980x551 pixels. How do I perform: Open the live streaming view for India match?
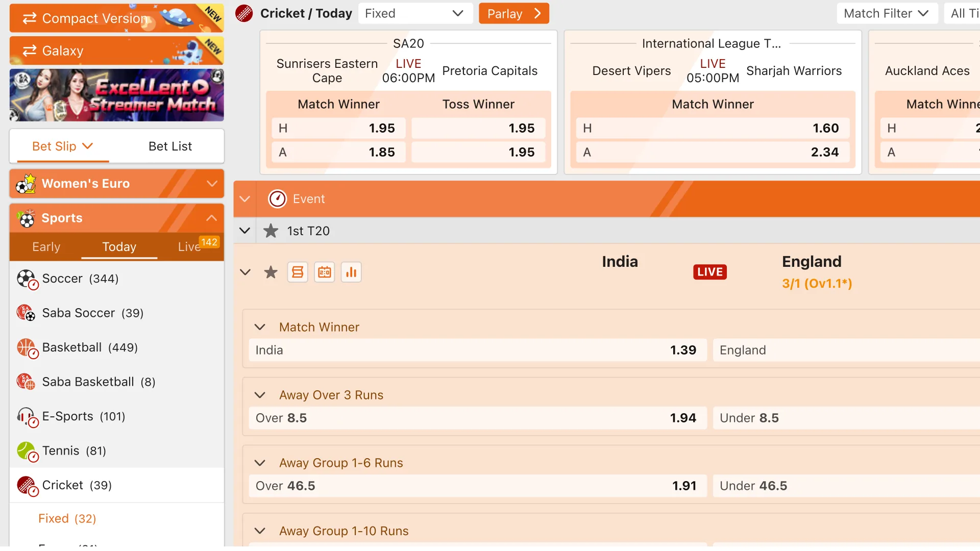pyautogui.click(x=298, y=272)
